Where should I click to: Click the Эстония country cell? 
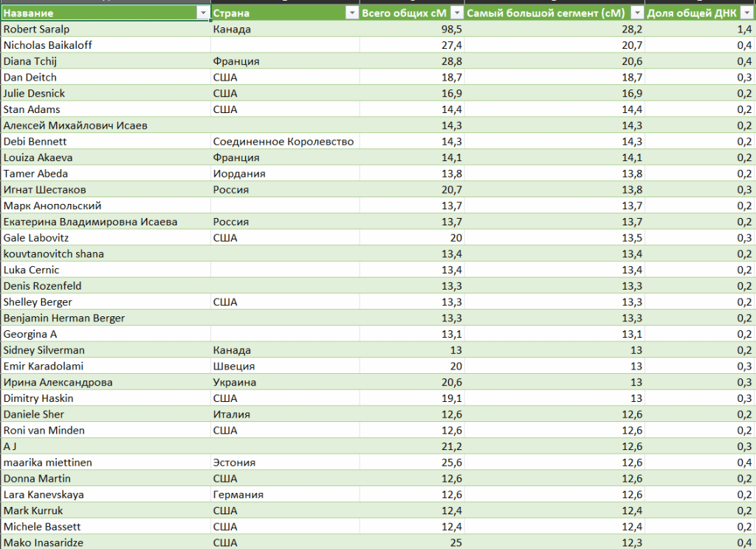point(234,463)
